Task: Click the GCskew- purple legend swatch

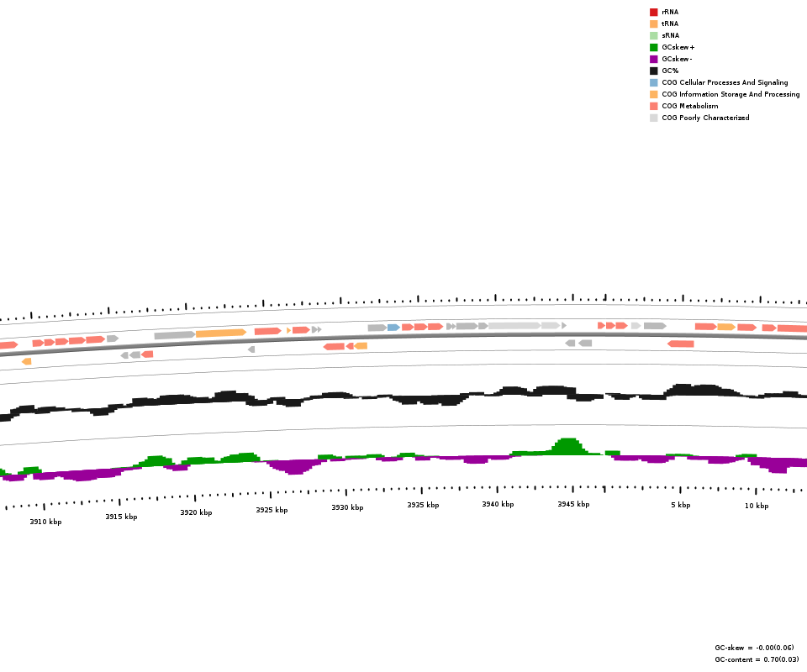Action: click(x=654, y=59)
